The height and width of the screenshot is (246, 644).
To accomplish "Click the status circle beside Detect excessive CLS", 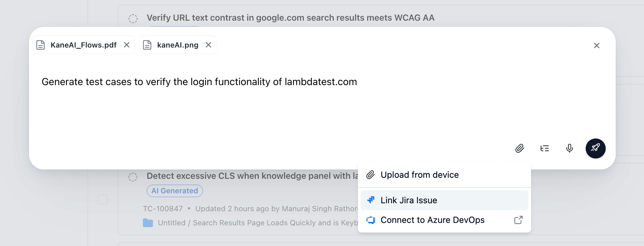I will (133, 176).
